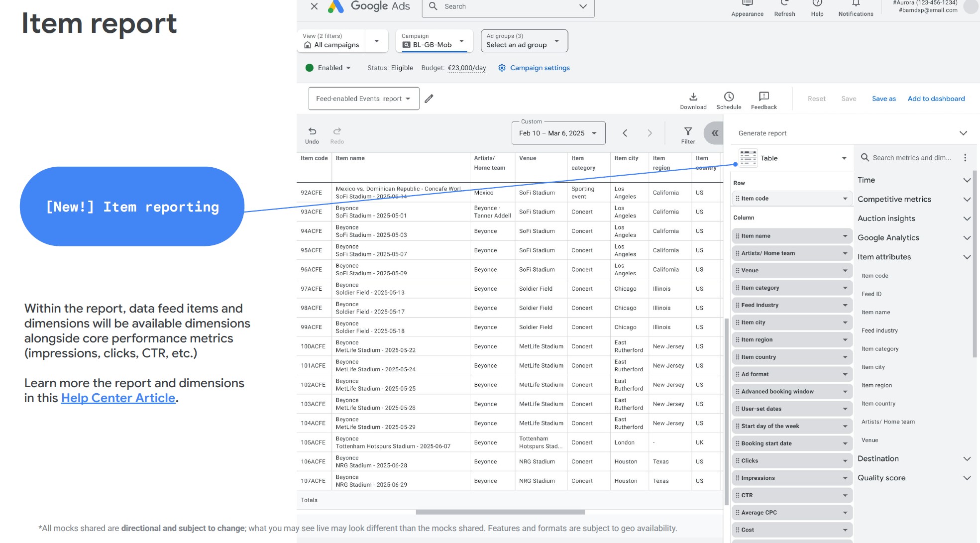Go to the previous date range
Viewport: 980px width, 543px height.
coord(625,133)
